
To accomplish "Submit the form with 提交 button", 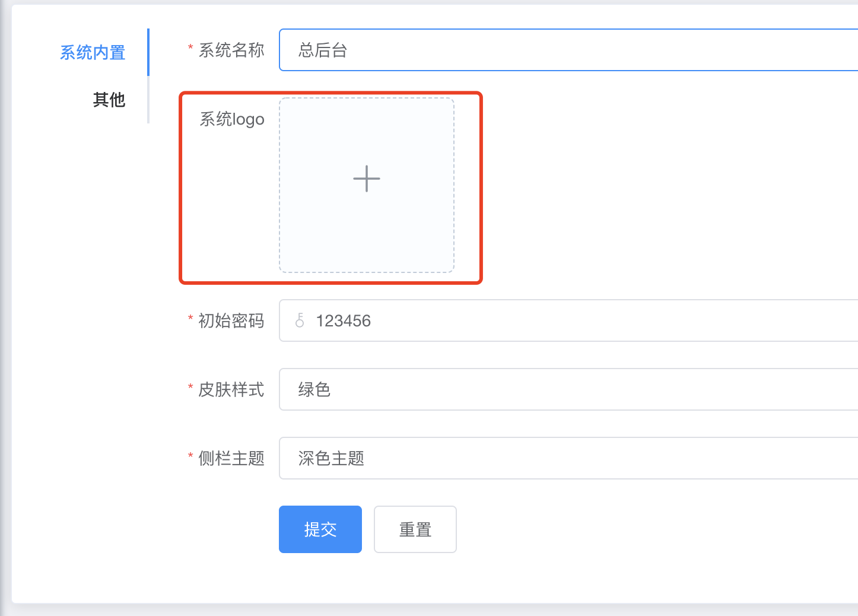I will point(320,529).
